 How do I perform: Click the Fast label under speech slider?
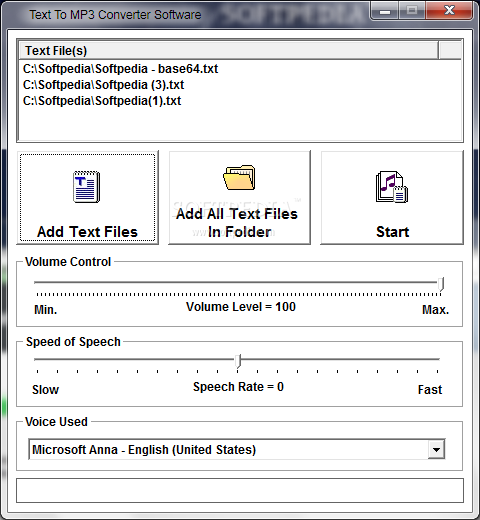click(430, 390)
